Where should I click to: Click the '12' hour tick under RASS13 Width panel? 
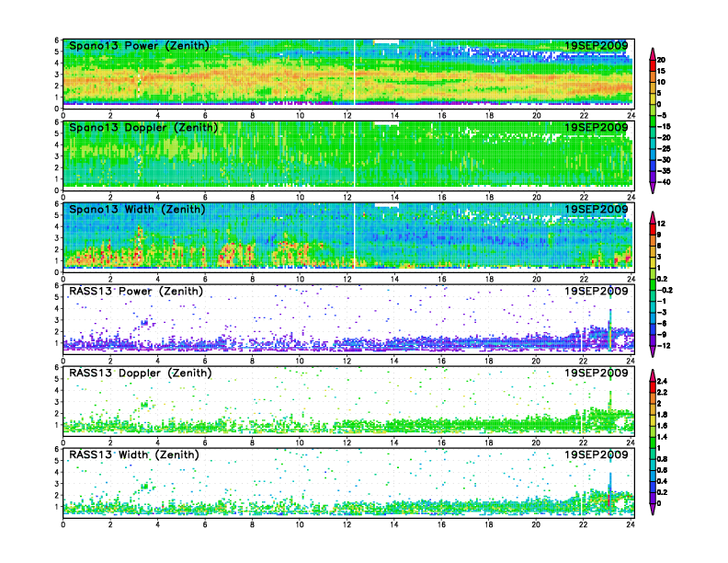347,524
